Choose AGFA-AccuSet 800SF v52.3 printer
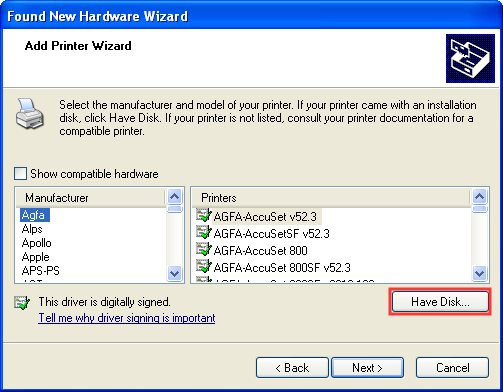The image size is (503, 392). (282, 268)
